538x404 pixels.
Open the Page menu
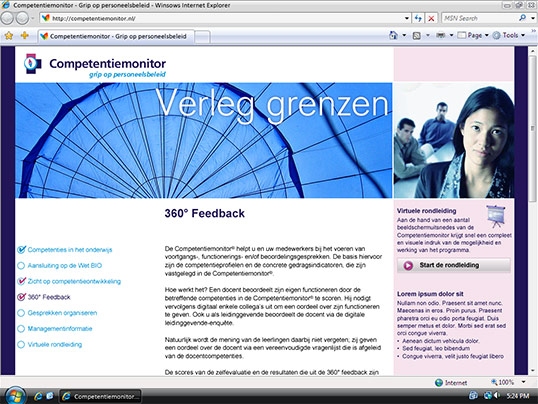point(473,35)
